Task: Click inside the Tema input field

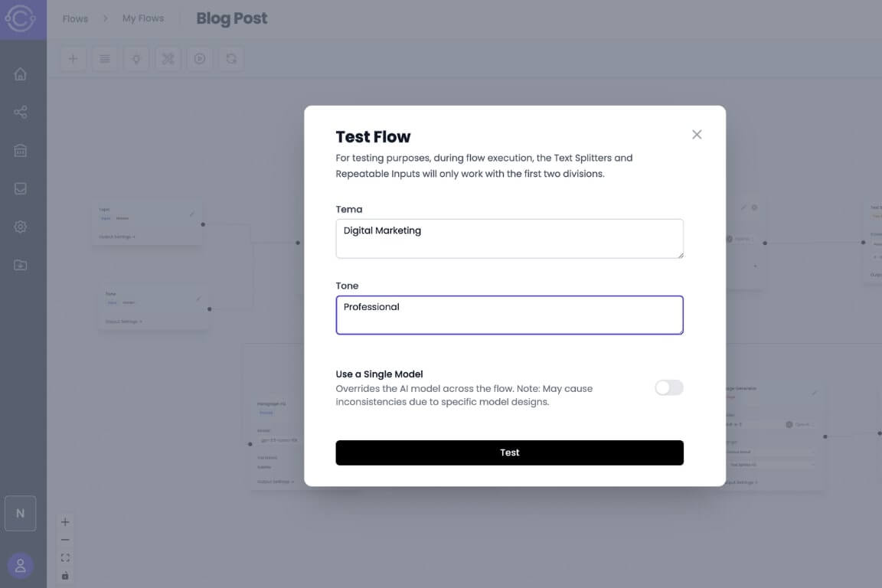Action: (x=509, y=238)
